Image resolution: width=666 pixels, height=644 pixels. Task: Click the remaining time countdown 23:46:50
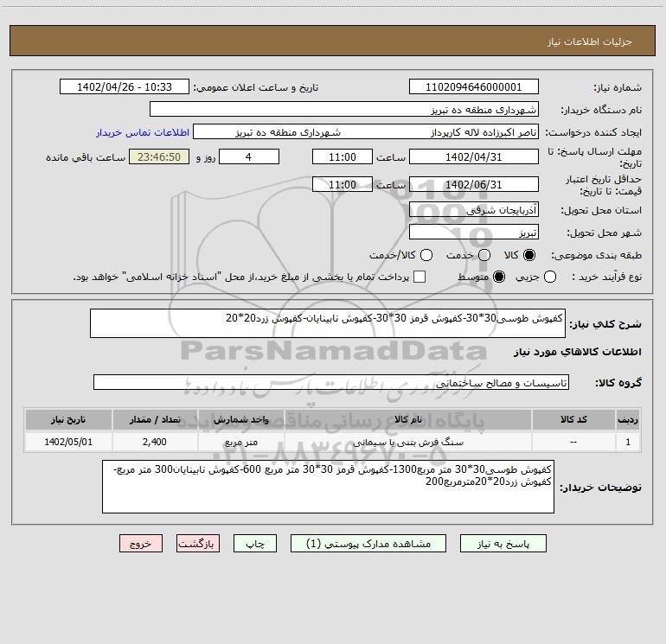click(159, 156)
